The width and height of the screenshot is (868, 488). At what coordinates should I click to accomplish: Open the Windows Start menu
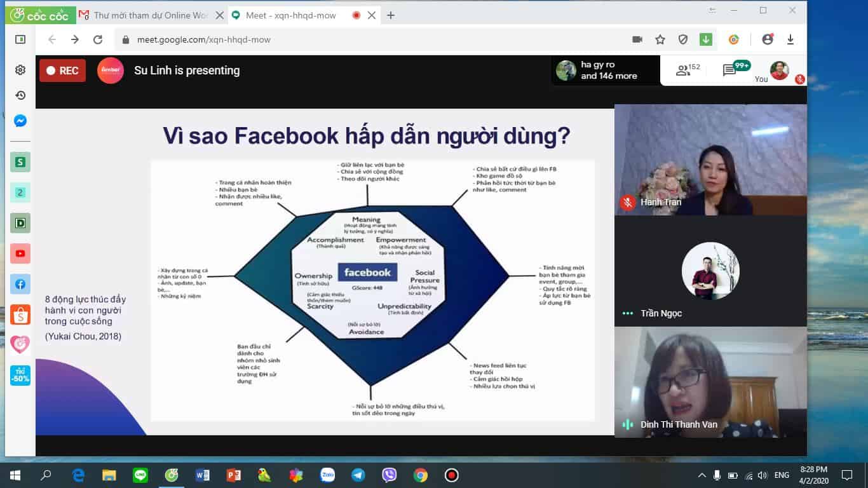point(15,475)
